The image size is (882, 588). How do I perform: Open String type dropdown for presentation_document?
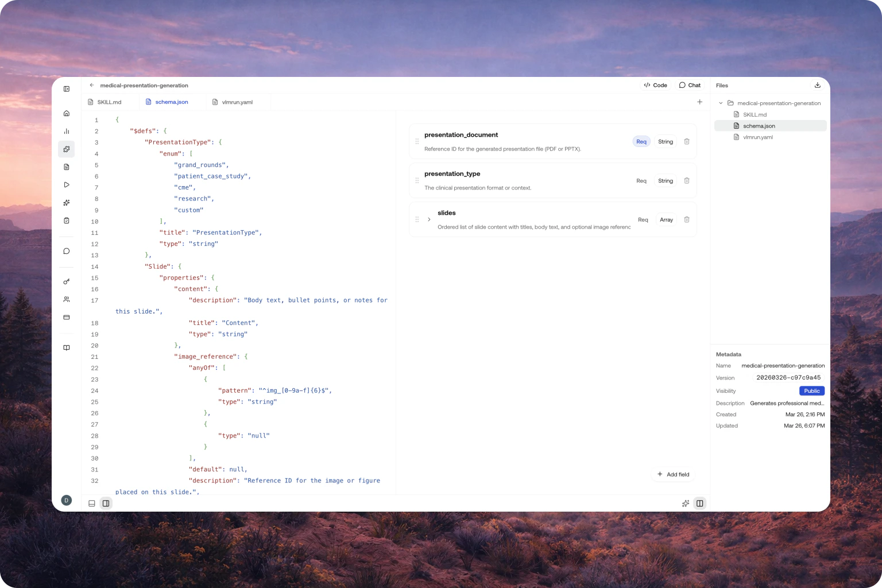click(666, 141)
